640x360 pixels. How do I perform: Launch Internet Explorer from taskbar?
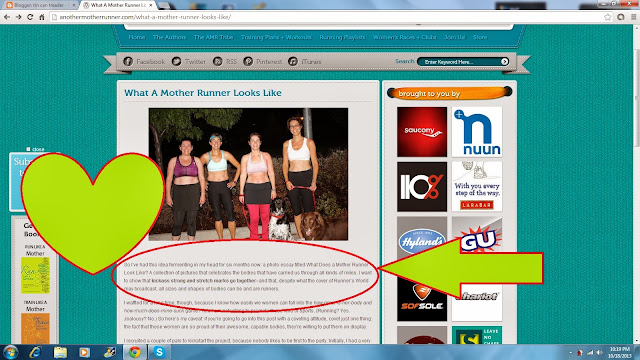(36, 352)
